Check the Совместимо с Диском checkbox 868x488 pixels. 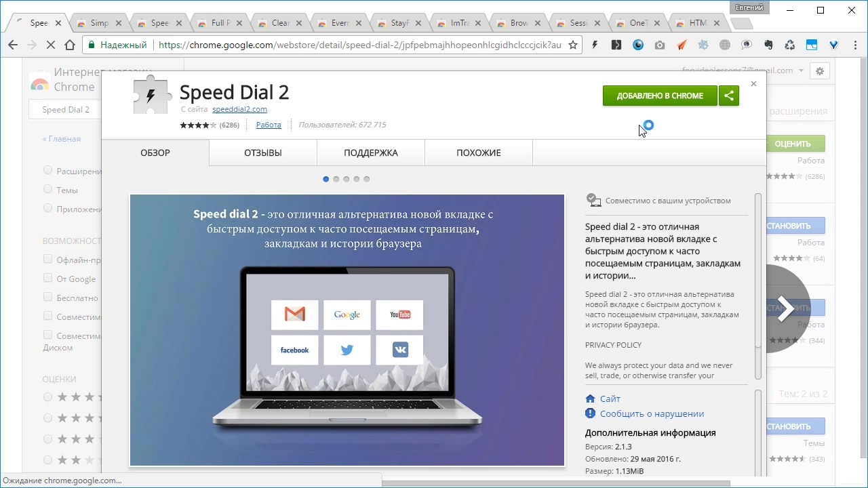coord(47,335)
